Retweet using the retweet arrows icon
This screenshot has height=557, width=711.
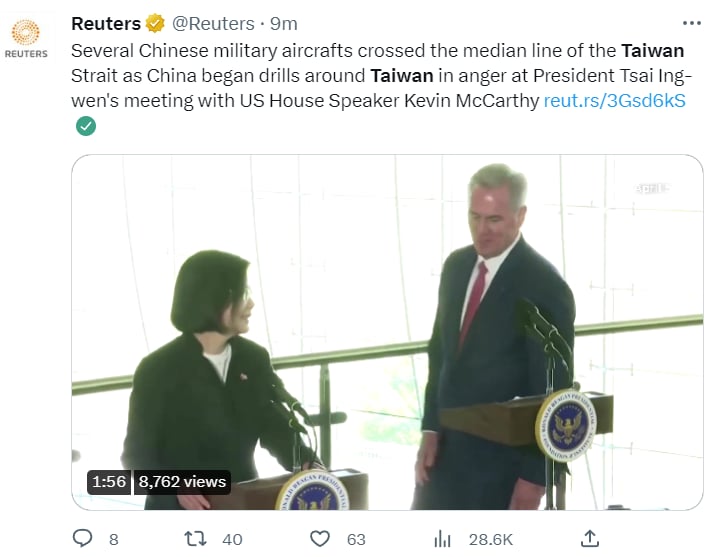coord(195,539)
